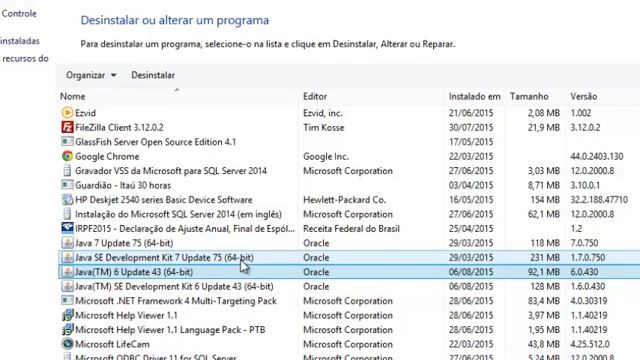Click publisher Tim Kosse cell
The image size is (640, 360).
324,127
